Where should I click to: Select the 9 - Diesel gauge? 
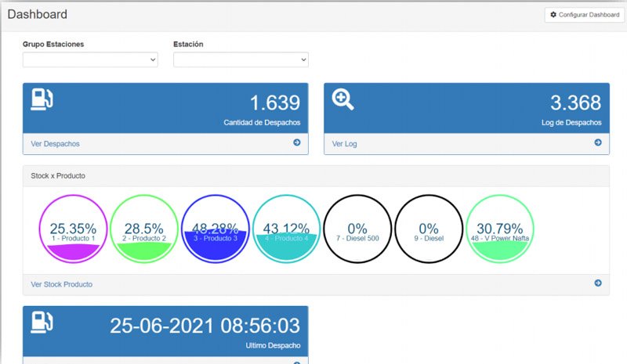coord(429,229)
